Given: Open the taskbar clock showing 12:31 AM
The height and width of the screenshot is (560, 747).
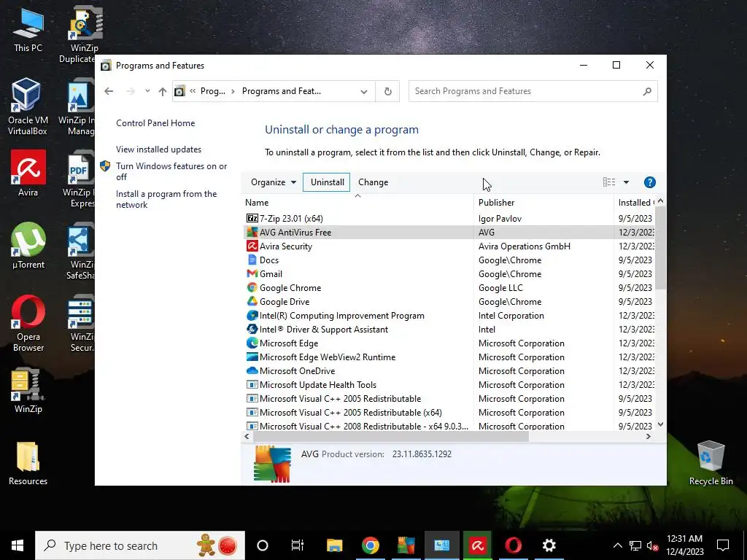Looking at the screenshot, I should [x=684, y=545].
